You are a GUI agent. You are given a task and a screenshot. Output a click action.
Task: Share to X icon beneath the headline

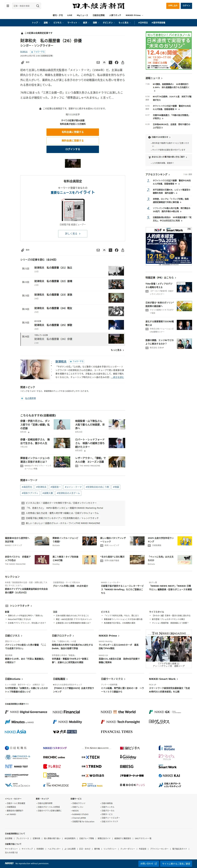[110, 62]
